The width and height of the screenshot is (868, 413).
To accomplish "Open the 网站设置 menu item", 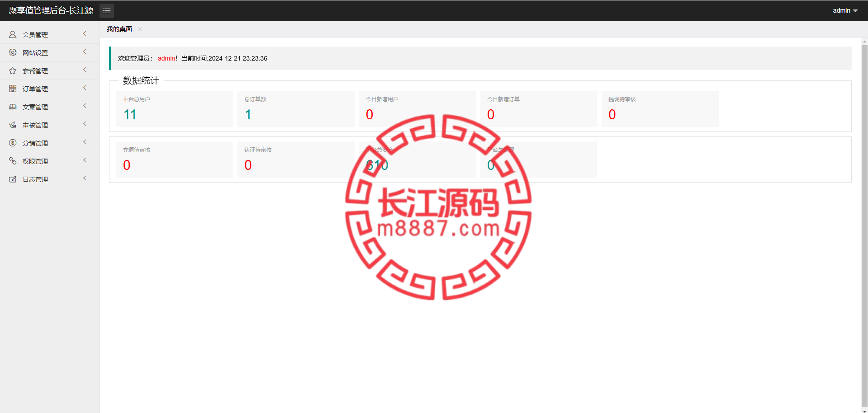I will tap(50, 52).
